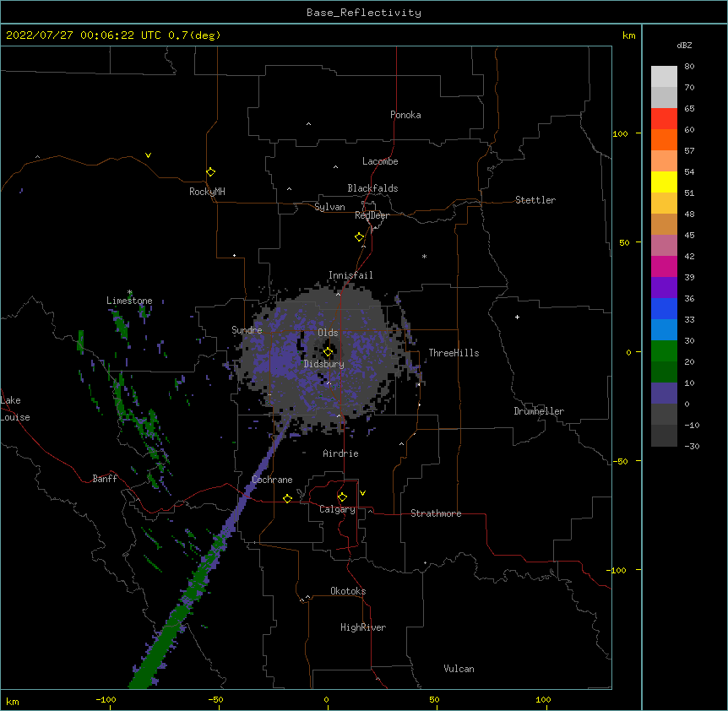Click the white plus marker west of Drumheller county
The width and height of the screenshot is (728, 711).
[517, 317]
